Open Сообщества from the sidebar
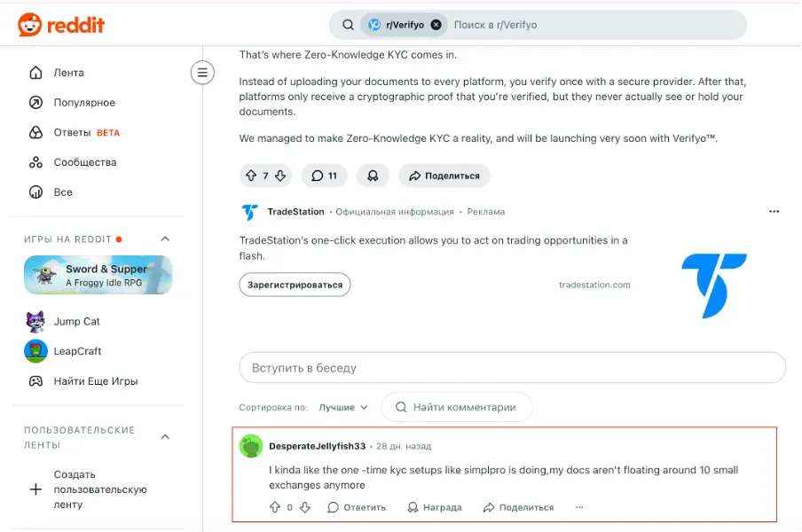This screenshot has width=802, height=532. coord(84,162)
